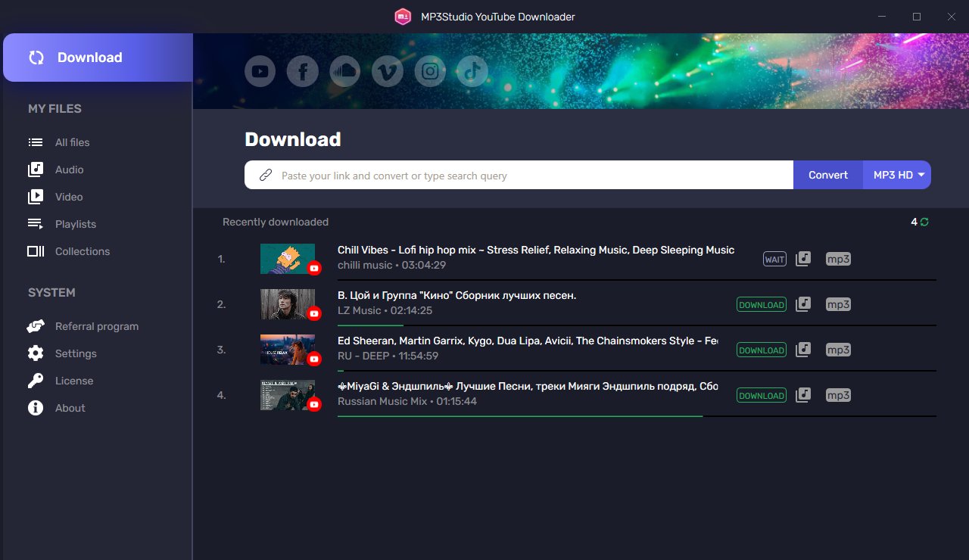Click 'chilli music • 03:04:29' text
Image resolution: width=969 pixels, height=560 pixels.
(x=391, y=265)
